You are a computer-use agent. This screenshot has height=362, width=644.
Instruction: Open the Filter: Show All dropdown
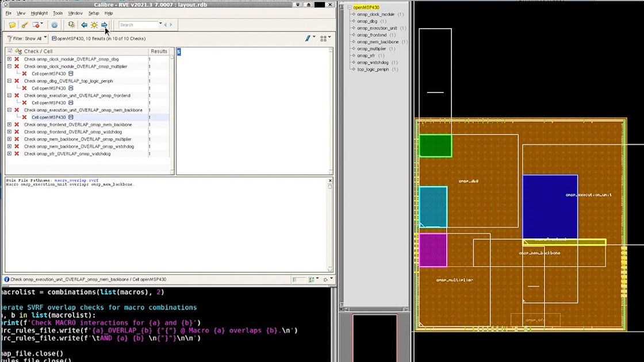coord(26,38)
